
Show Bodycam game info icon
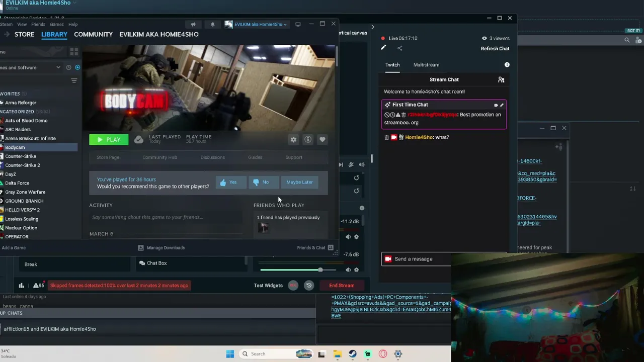click(308, 140)
